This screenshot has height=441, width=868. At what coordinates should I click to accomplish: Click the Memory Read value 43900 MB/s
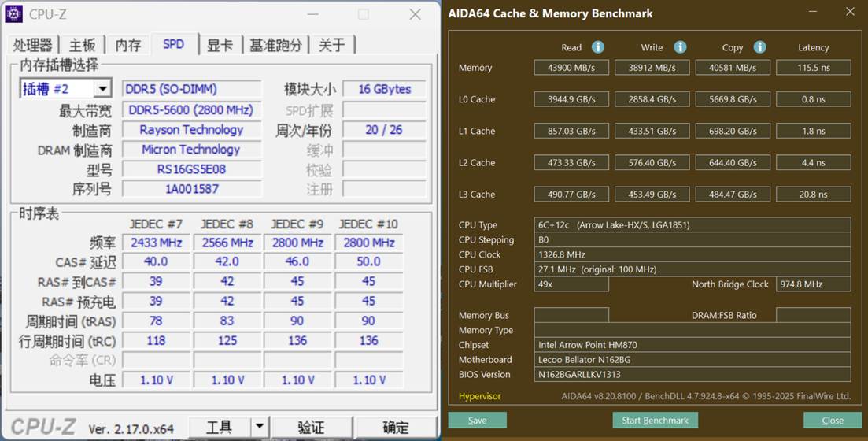coord(571,68)
